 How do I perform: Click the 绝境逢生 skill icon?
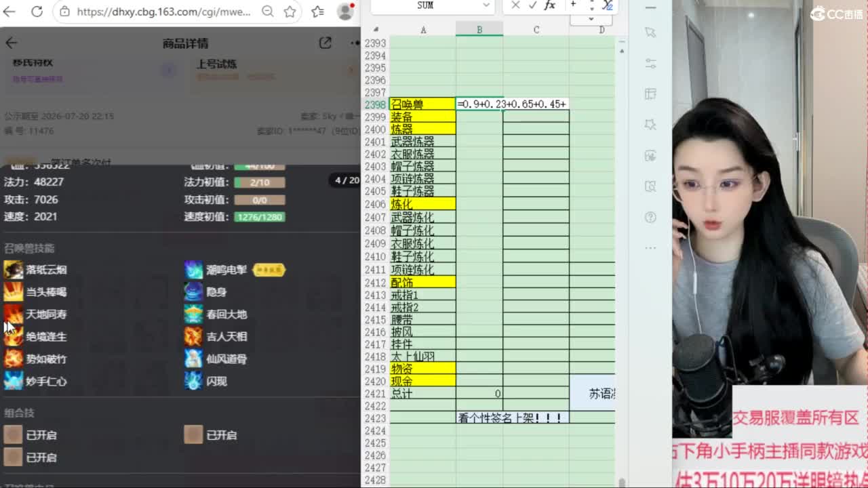pos(14,337)
